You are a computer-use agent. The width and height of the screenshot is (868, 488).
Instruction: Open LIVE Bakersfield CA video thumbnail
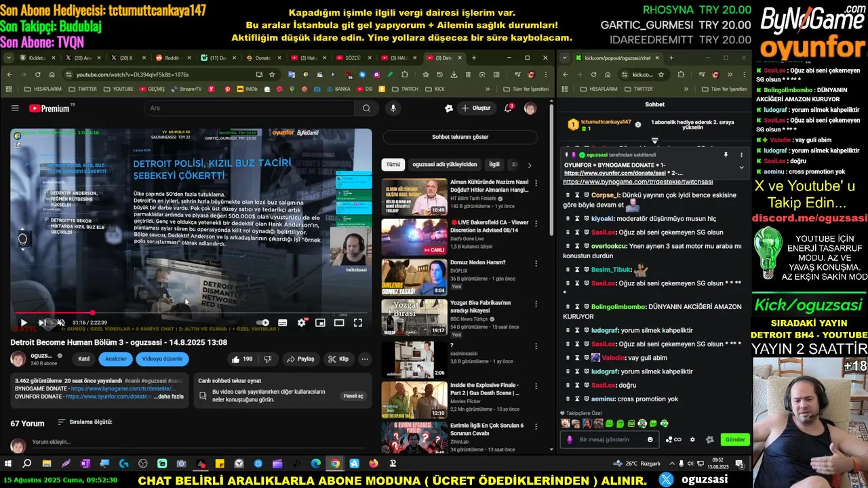414,237
